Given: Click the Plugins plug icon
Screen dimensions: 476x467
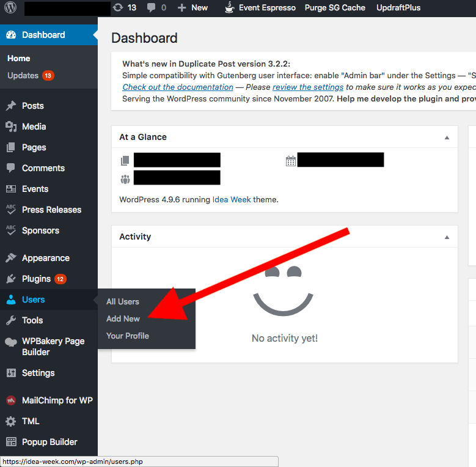Looking at the screenshot, I should click(11, 279).
